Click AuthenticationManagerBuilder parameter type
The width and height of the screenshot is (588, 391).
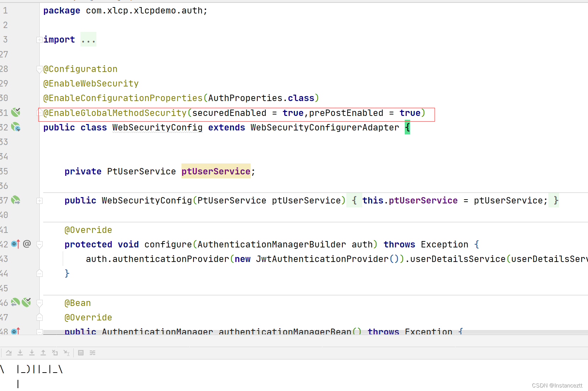[x=271, y=245]
